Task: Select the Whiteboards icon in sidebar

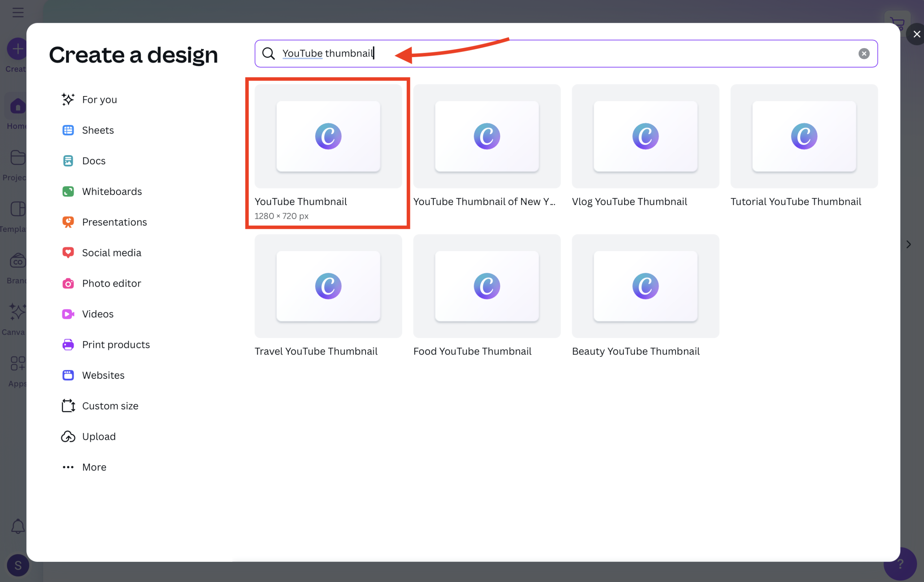Action: [68, 191]
